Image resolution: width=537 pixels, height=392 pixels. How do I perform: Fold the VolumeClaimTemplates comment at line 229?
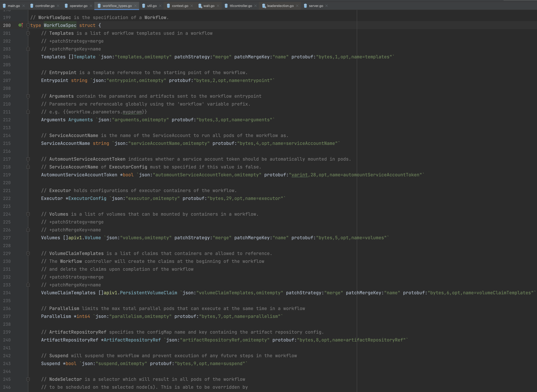[x=28, y=253]
